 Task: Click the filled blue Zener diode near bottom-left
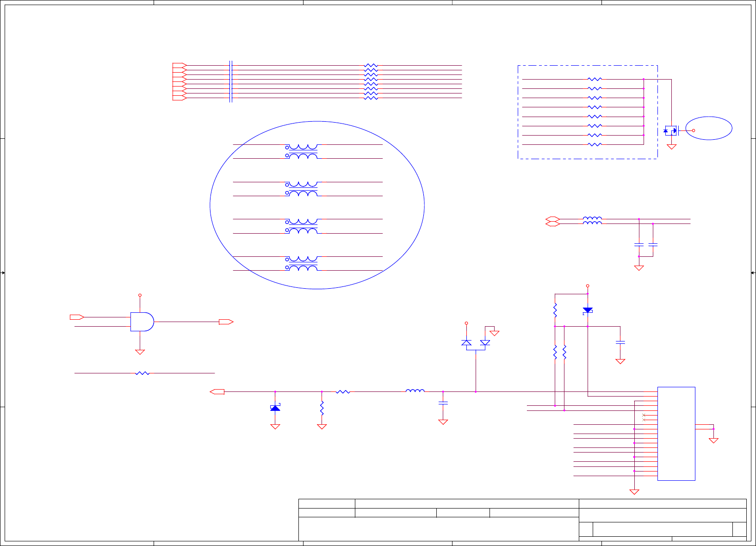(x=275, y=407)
